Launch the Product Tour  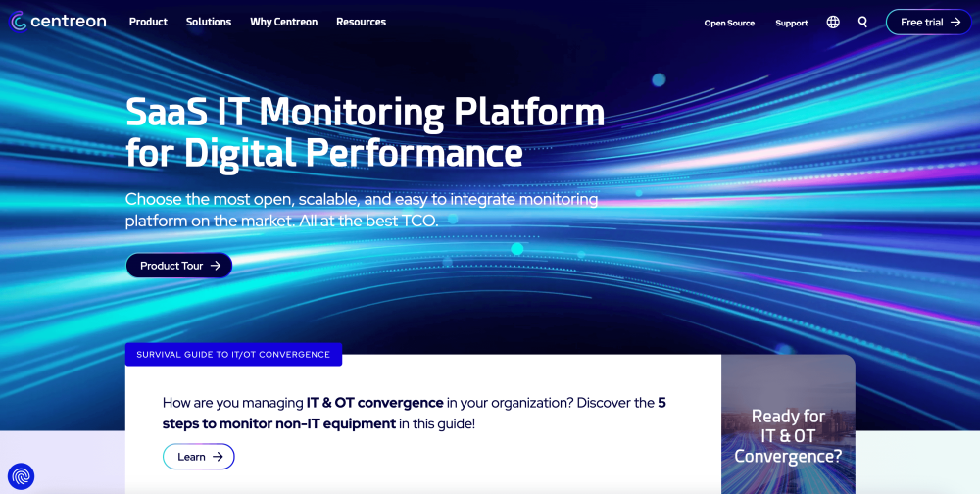pos(178,266)
